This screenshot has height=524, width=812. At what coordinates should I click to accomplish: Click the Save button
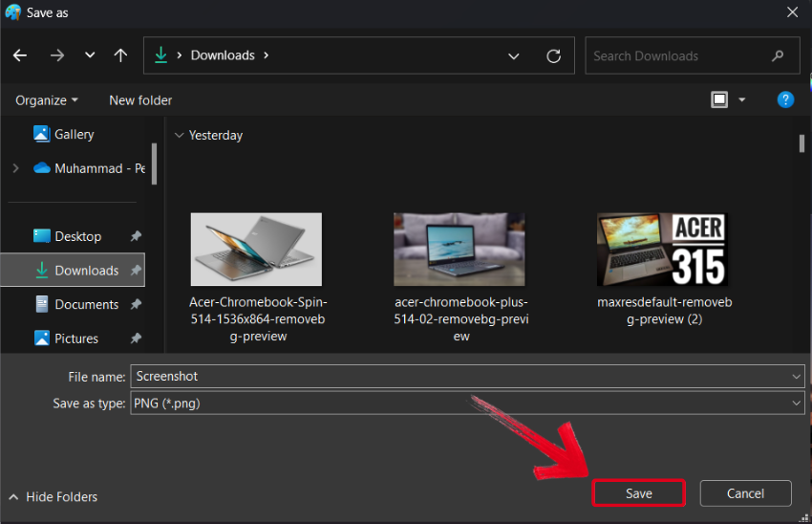click(x=638, y=493)
